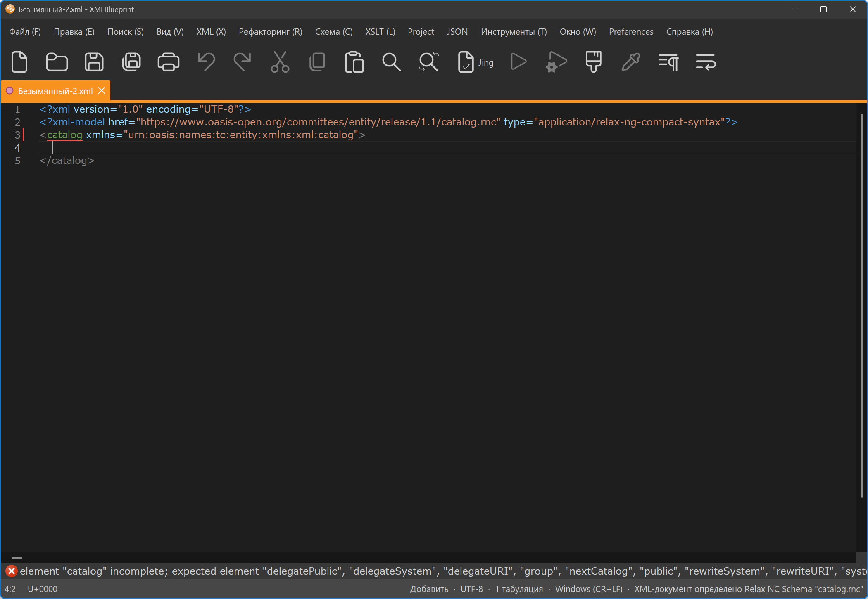The height and width of the screenshot is (599, 868).
Task: Open the Project menu
Action: coord(421,32)
